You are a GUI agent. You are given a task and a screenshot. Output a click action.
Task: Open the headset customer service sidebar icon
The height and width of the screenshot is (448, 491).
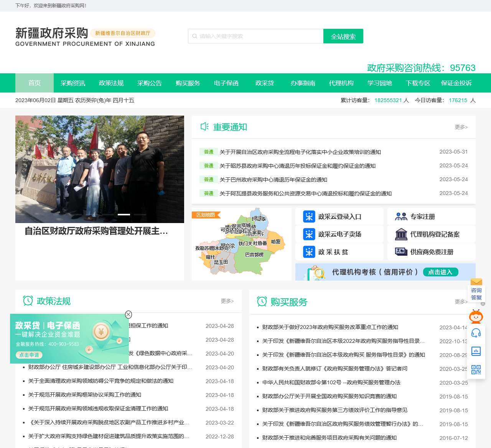coord(476,333)
